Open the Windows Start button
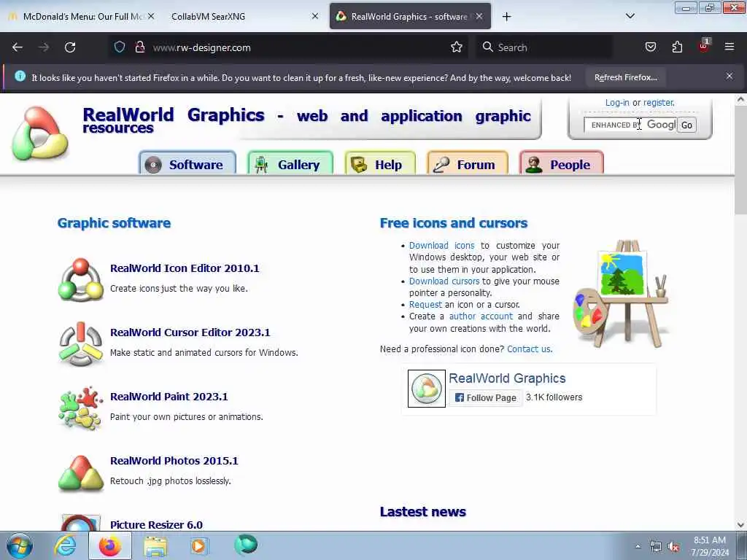747x560 pixels. point(20,545)
